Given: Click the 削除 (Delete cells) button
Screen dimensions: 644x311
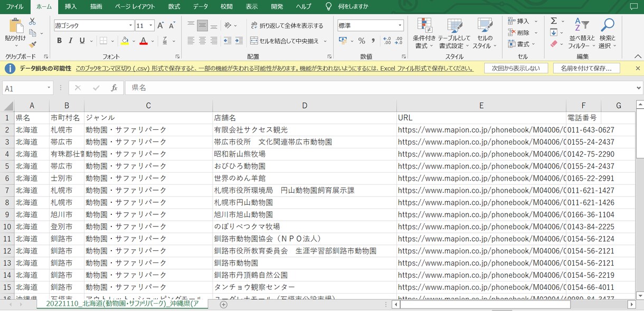Looking at the screenshot, I should [522, 33].
